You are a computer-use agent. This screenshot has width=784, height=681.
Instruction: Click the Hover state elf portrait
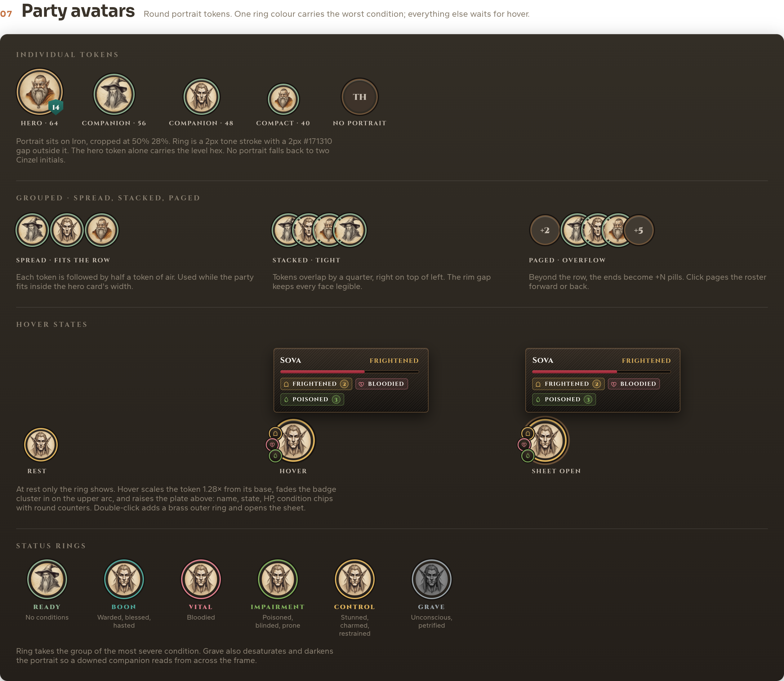coord(294,440)
